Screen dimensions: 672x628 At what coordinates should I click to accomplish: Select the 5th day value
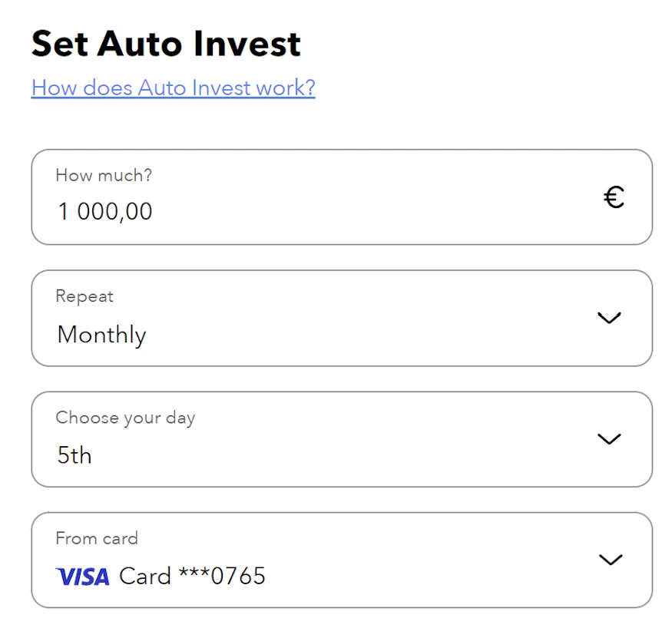[x=74, y=455]
